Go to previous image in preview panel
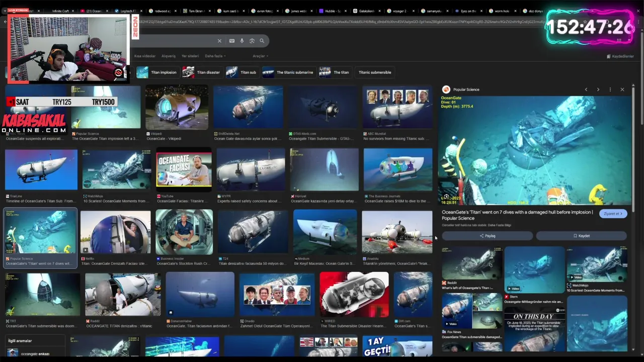 [586, 89]
